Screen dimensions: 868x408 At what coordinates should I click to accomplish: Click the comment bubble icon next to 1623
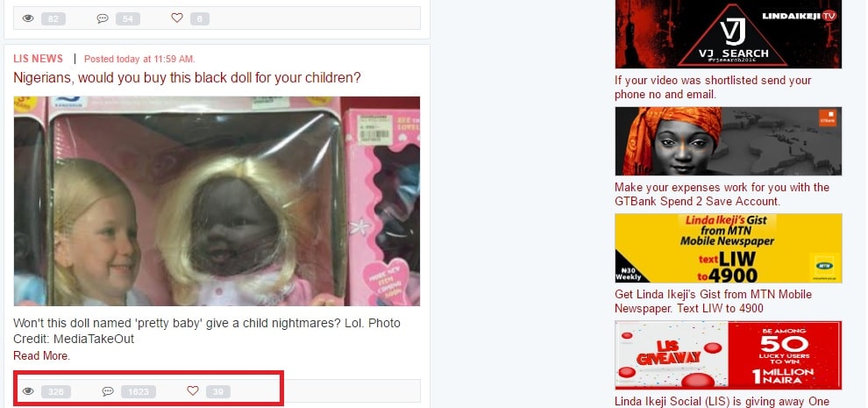(108, 391)
